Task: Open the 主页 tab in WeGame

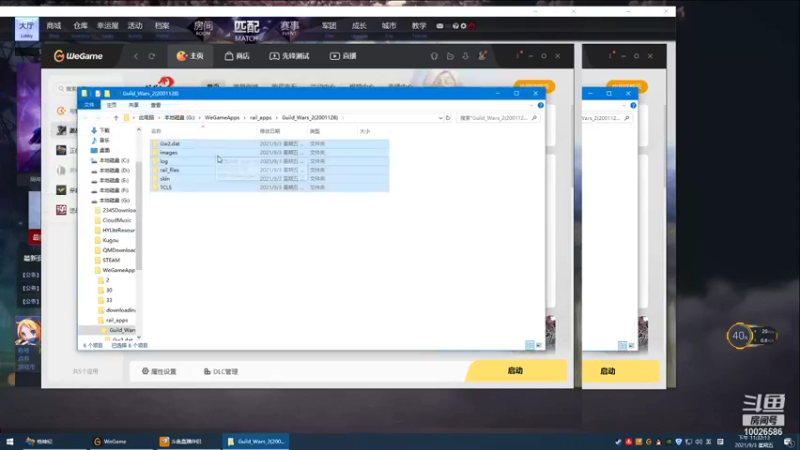Action: pyautogui.click(x=190, y=56)
